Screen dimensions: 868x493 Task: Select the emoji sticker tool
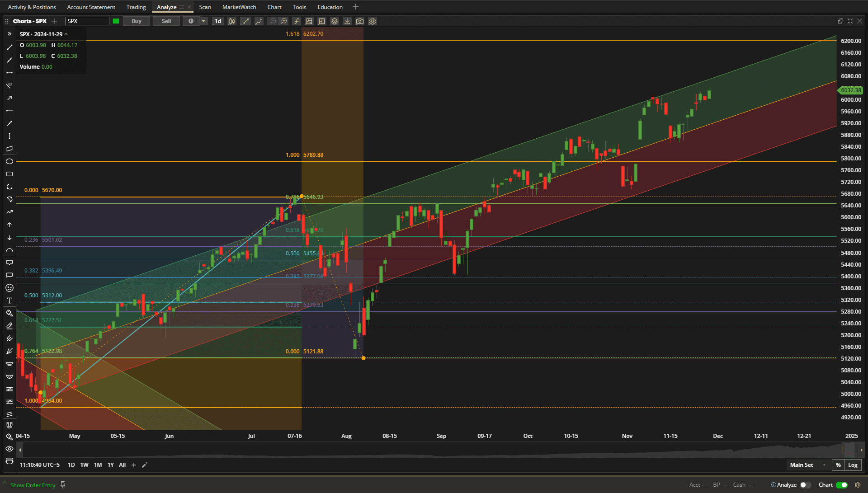point(9,288)
